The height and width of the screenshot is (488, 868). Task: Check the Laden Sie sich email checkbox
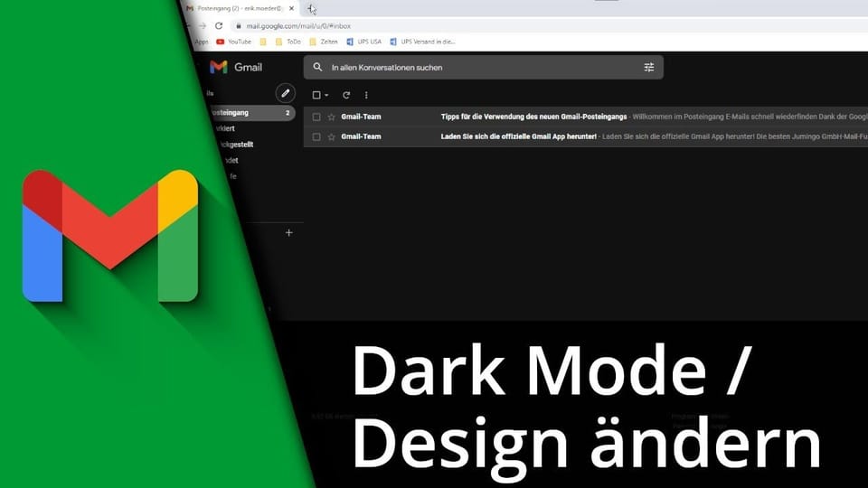[x=316, y=136]
